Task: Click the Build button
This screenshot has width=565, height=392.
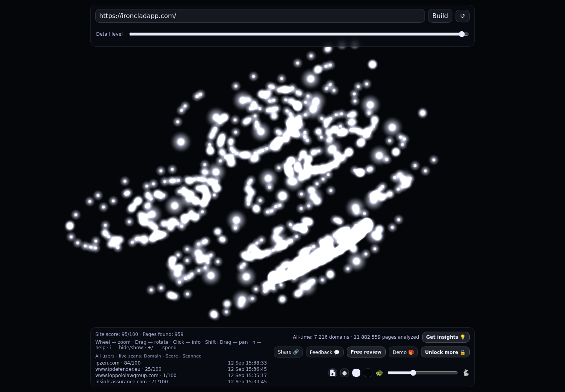Action: tap(440, 16)
